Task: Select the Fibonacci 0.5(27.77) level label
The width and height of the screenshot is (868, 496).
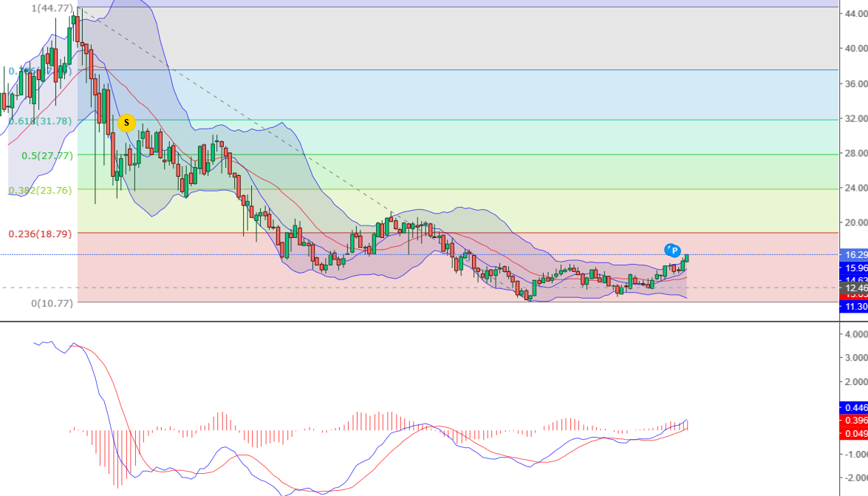Action: pos(47,156)
